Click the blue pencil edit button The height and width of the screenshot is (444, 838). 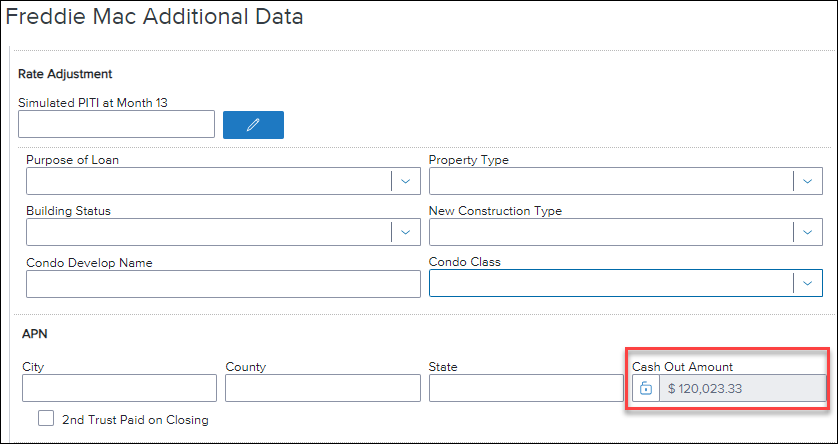pos(253,124)
